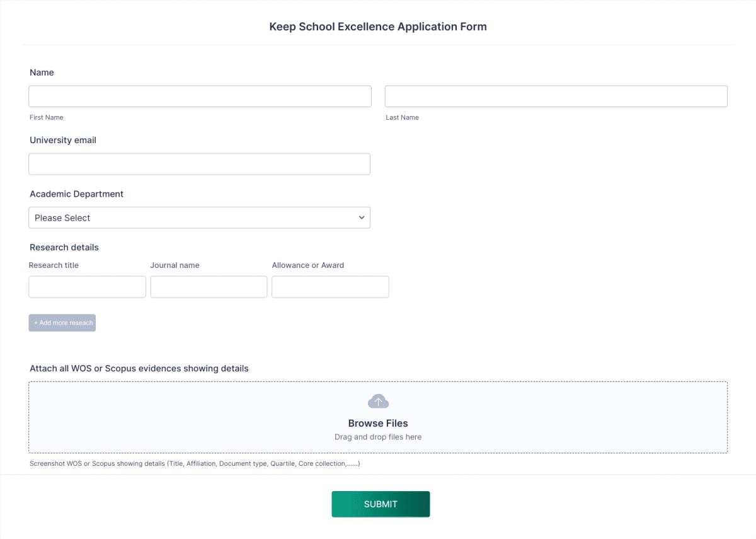Select the University email field

point(200,164)
